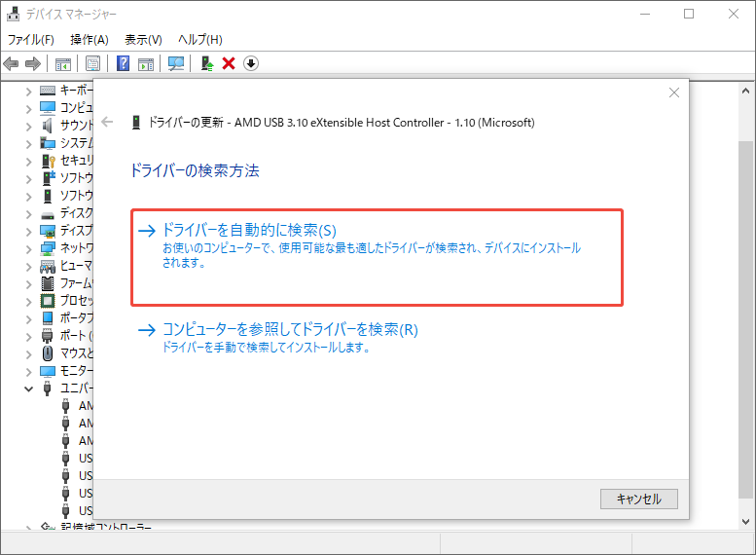Click the Back arrow toolbar icon
This screenshot has width=756, height=555.
(x=11, y=63)
